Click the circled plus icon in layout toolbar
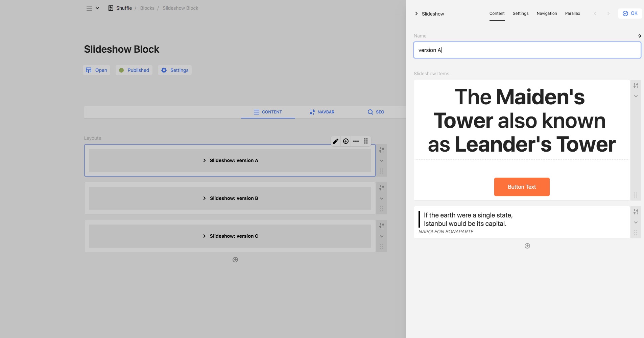Viewport: 644px width, 338px height. pos(346,141)
